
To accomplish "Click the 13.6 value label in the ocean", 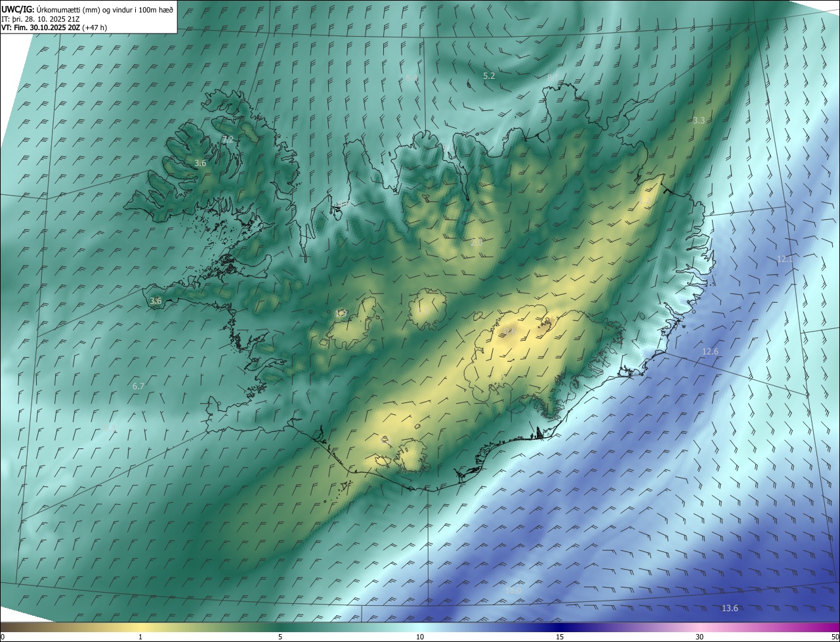I will (730, 609).
